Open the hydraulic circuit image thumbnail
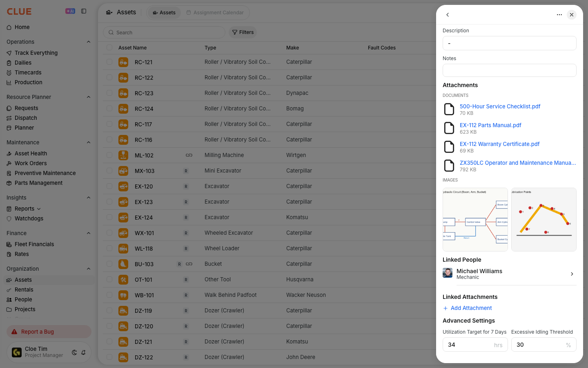Screen dimensions: 588x368 click(475, 220)
